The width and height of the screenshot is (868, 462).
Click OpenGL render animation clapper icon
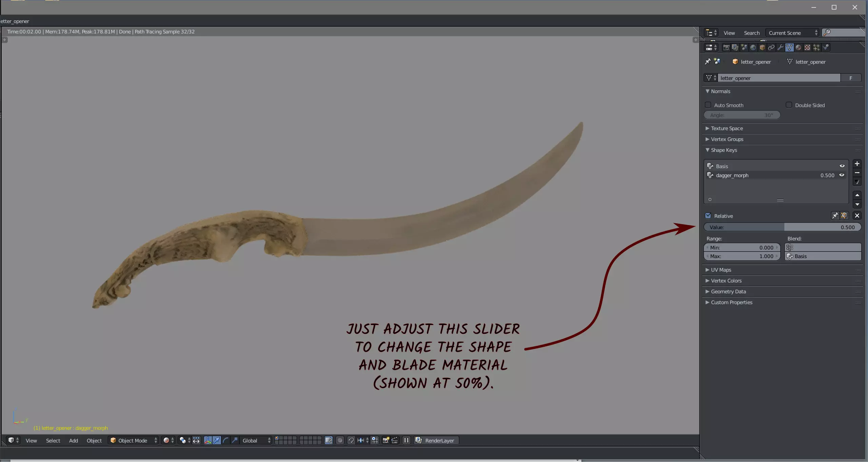click(395, 440)
